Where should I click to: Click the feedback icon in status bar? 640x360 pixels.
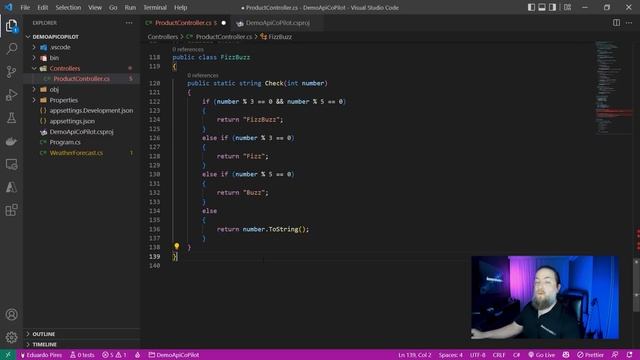pyautogui.click(x=615, y=355)
